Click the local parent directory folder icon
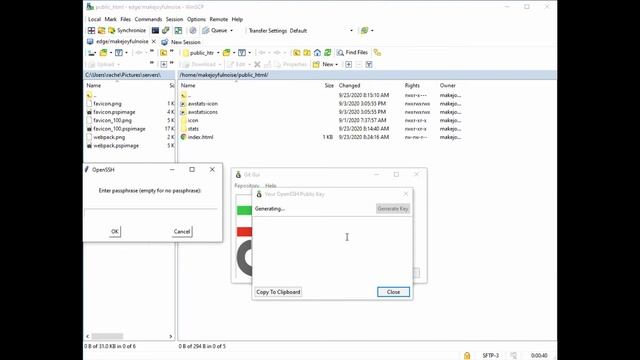 tap(164, 53)
